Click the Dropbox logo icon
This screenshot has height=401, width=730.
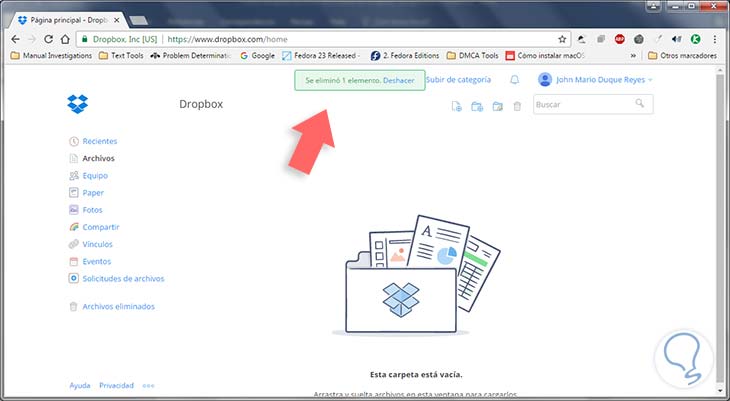pyautogui.click(x=77, y=104)
